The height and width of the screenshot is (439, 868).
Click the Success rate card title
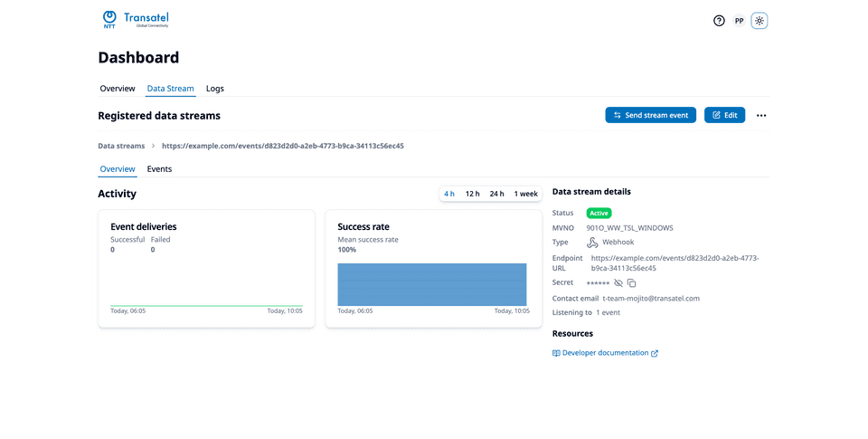pos(363,226)
